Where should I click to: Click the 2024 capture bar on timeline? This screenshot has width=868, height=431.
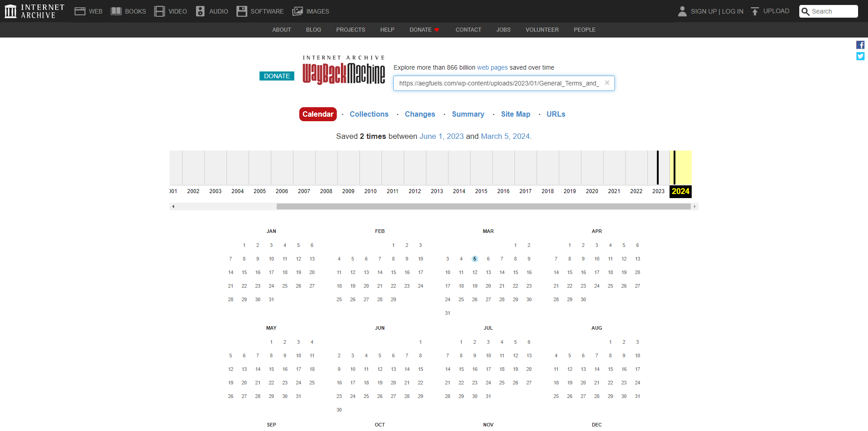click(x=675, y=167)
